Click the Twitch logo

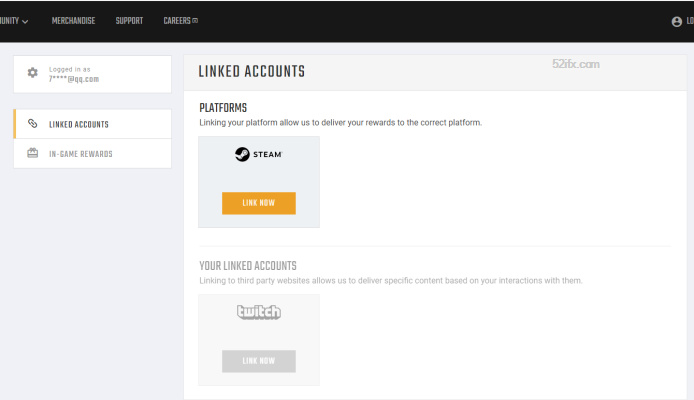[x=259, y=312]
